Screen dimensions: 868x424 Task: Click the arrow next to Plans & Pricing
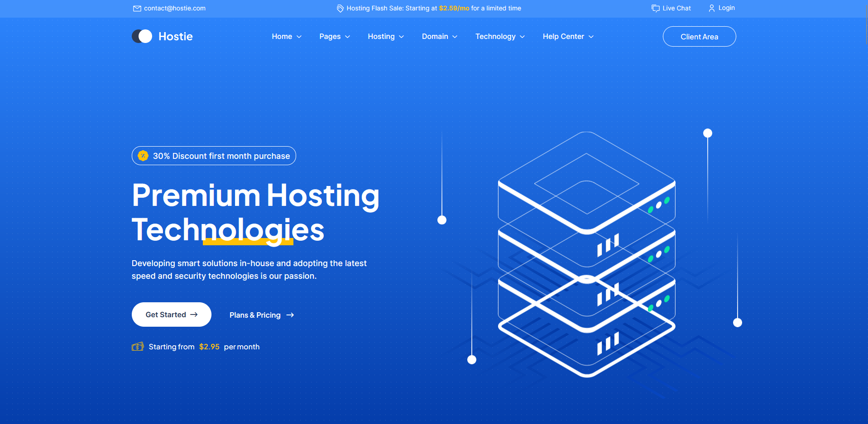290,315
